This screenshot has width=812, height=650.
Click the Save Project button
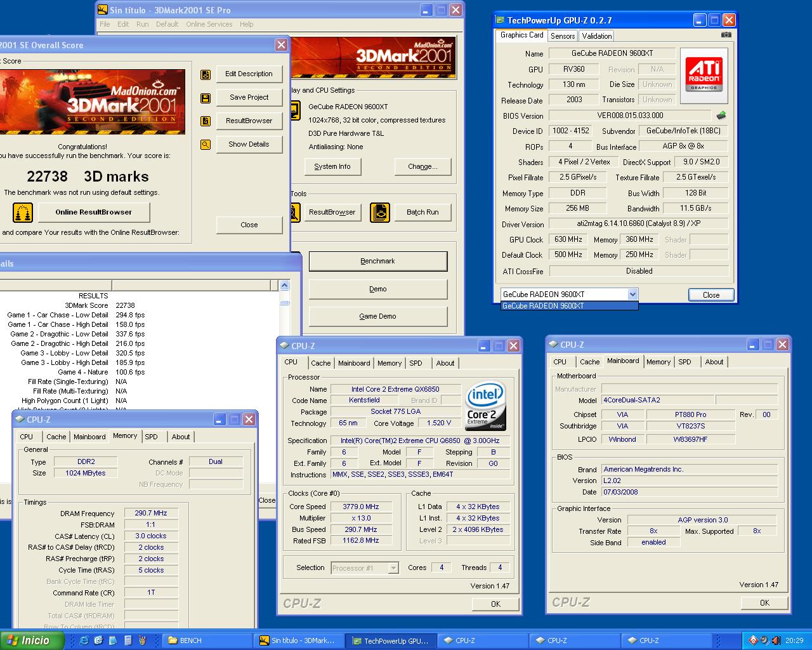click(249, 98)
